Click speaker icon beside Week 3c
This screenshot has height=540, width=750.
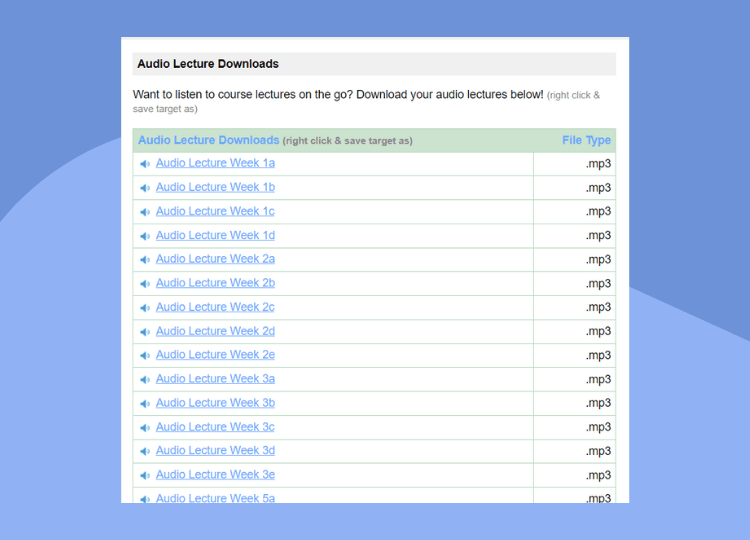click(x=145, y=428)
